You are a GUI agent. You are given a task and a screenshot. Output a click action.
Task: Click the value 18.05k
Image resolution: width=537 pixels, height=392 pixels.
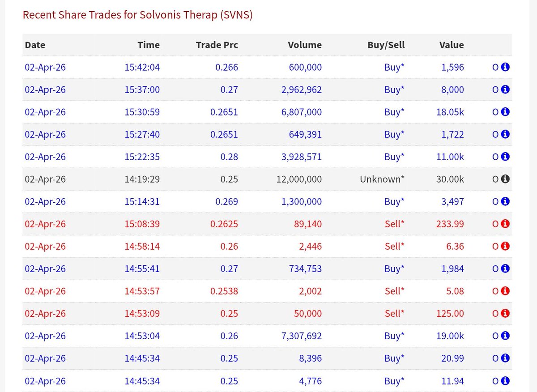450,112
